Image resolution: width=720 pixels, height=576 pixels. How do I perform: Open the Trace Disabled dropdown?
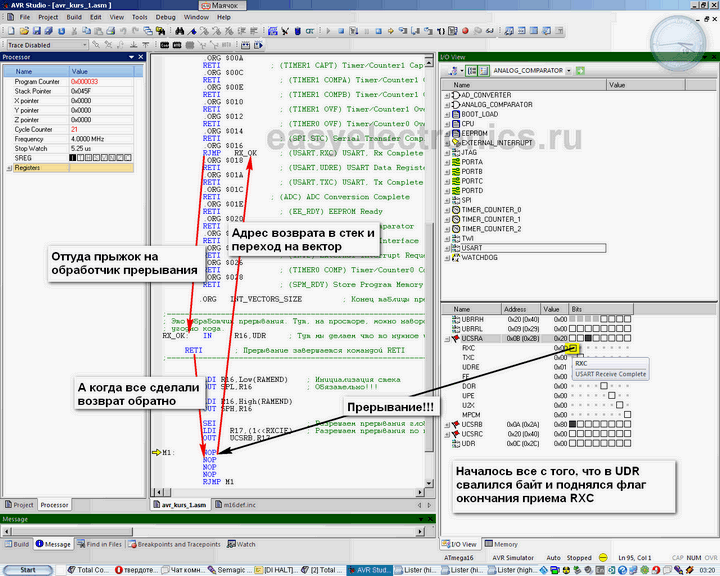[x=85, y=45]
